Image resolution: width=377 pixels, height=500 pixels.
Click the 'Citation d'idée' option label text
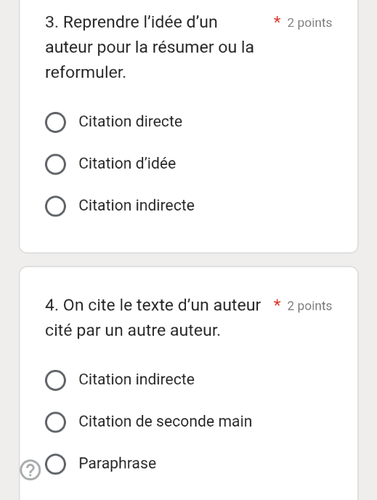click(x=127, y=163)
